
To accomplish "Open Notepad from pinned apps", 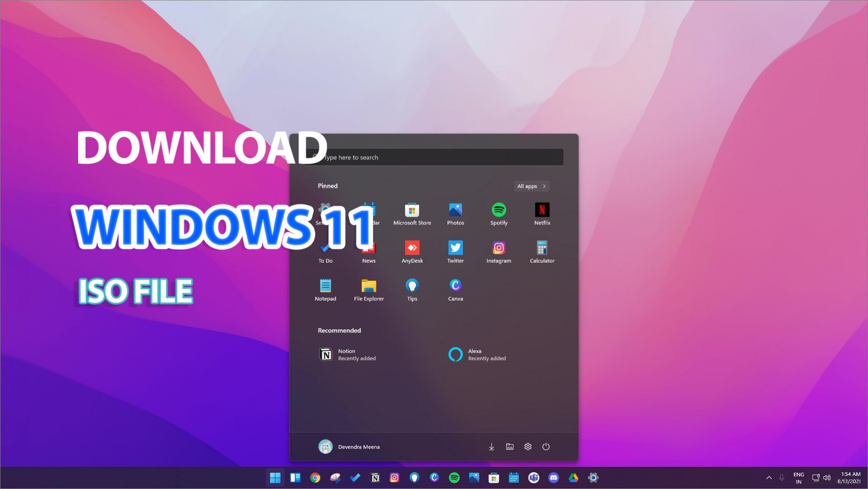I will (325, 290).
